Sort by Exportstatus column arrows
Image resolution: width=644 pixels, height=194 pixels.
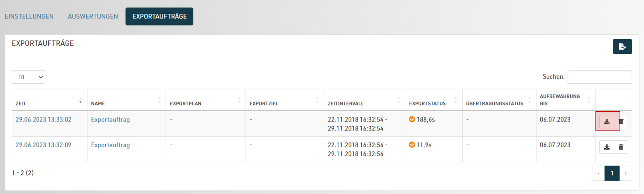click(x=456, y=100)
